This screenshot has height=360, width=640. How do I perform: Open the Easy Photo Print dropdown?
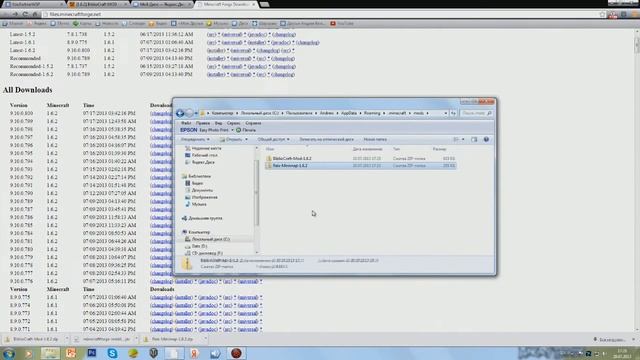coord(232,130)
